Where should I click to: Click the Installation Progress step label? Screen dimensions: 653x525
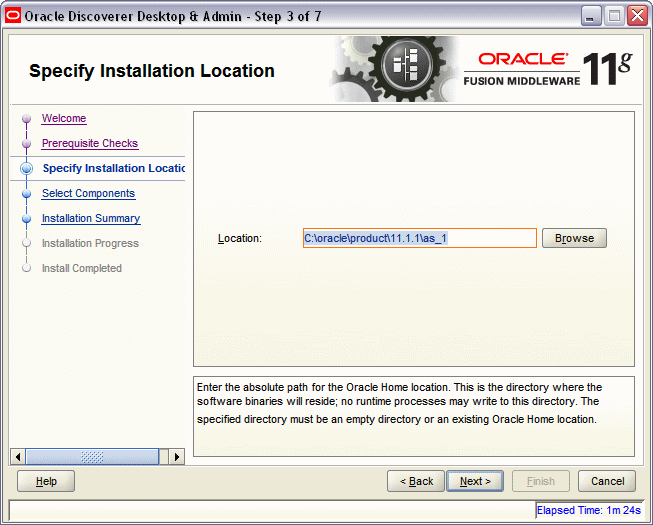point(90,243)
